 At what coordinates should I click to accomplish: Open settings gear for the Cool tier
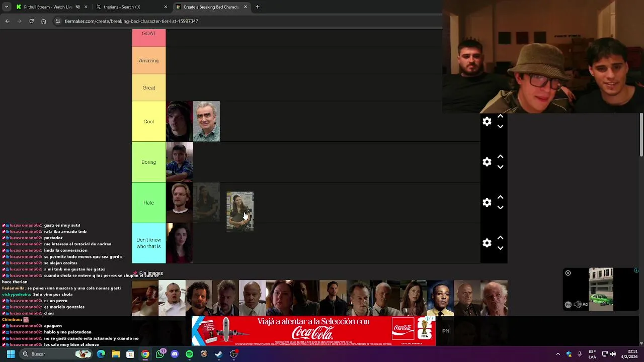[487, 121]
